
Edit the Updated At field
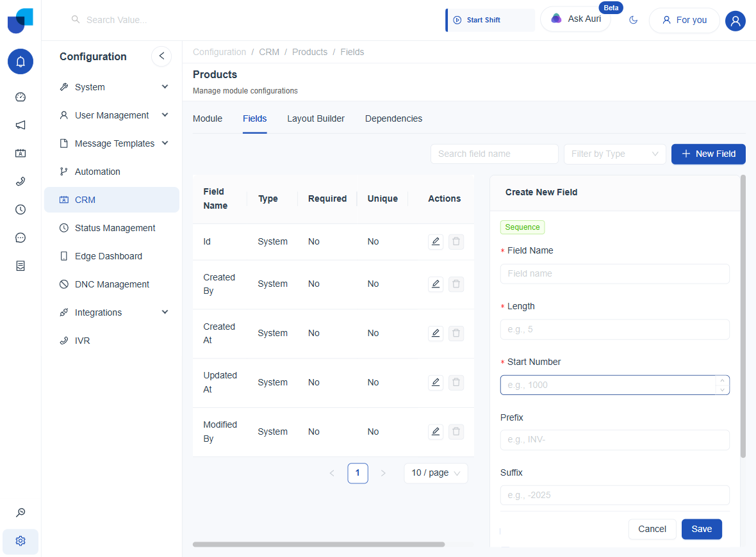pos(436,382)
